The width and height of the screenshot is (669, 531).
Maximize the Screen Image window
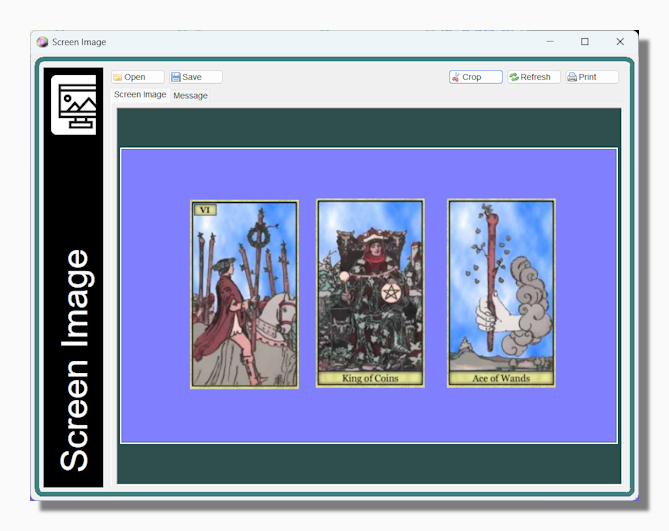point(585,42)
